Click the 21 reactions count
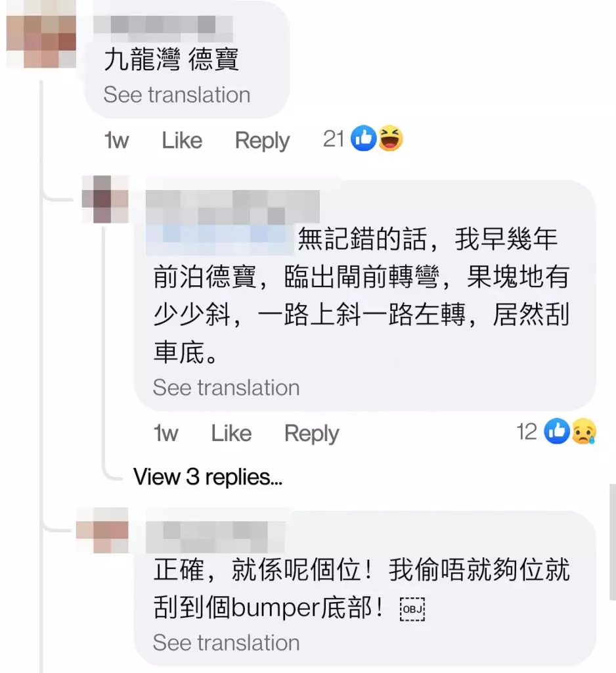Image resolution: width=616 pixels, height=673 pixels. [x=334, y=139]
